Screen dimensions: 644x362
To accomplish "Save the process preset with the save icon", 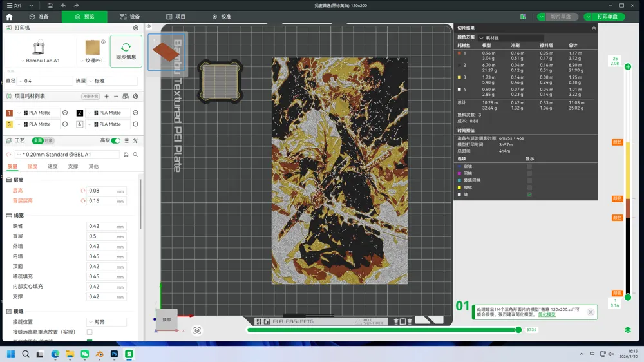I will 126,155.
